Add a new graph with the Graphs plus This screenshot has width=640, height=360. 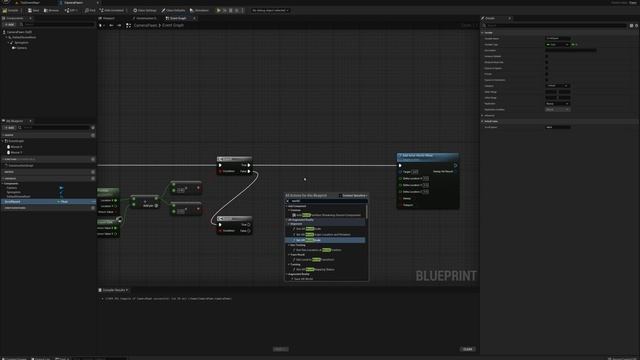[x=93, y=135]
